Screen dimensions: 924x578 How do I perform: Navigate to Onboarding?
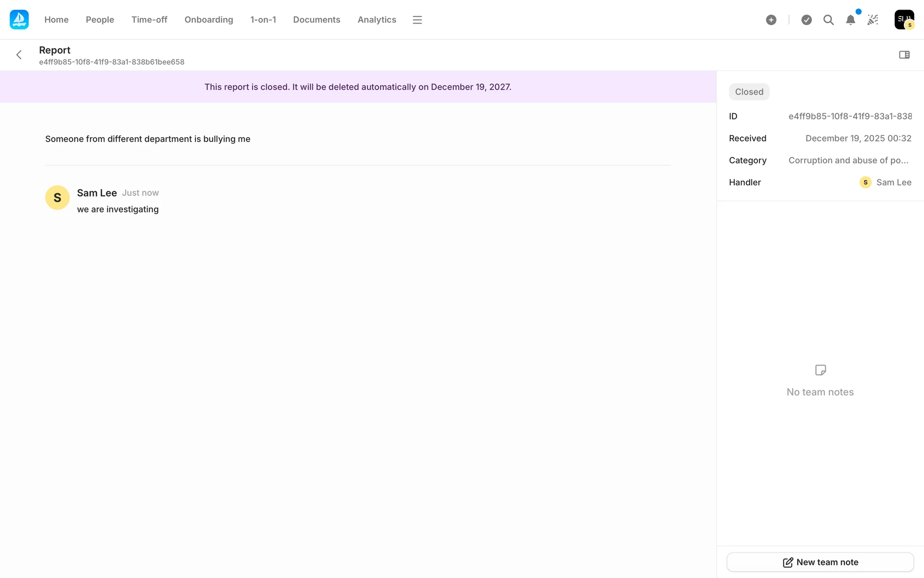(208, 20)
